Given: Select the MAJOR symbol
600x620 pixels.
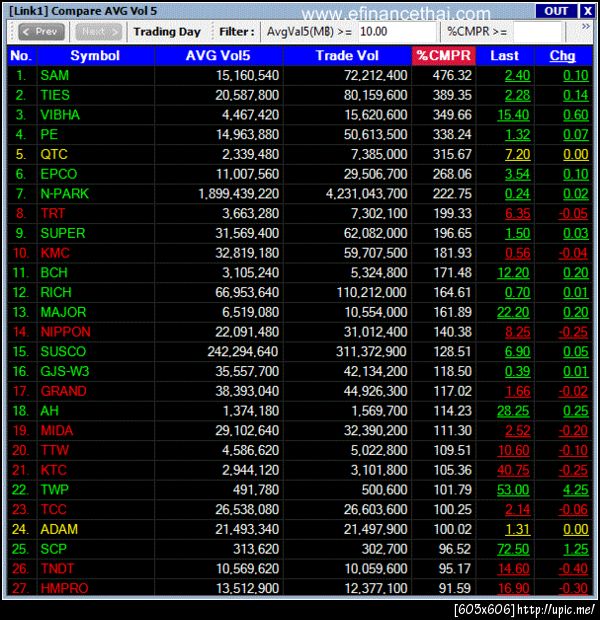Looking at the screenshot, I should 63,312.
